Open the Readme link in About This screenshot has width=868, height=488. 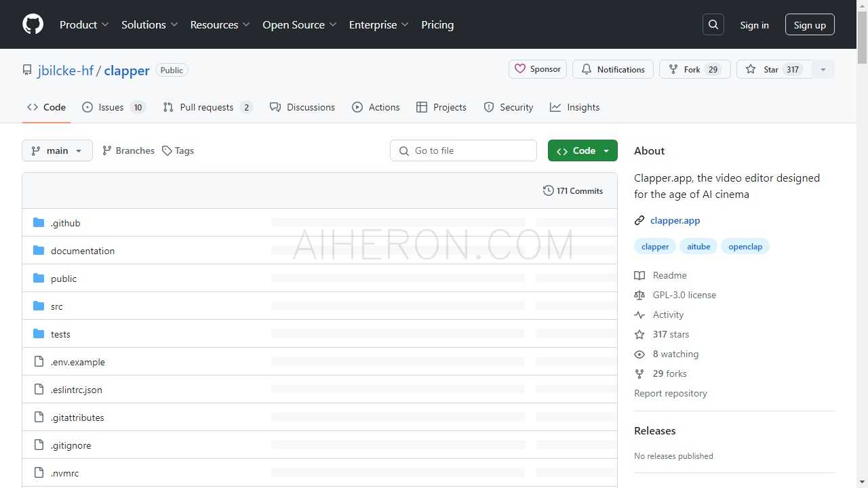pyautogui.click(x=660, y=275)
